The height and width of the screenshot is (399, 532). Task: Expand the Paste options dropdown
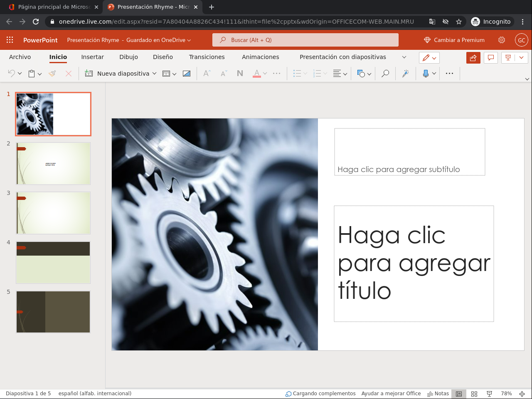[39, 74]
